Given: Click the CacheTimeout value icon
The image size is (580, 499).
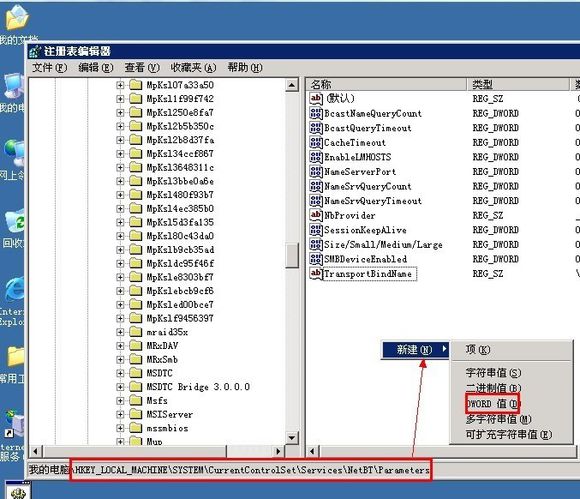Looking at the screenshot, I should [x=316, y=142].
